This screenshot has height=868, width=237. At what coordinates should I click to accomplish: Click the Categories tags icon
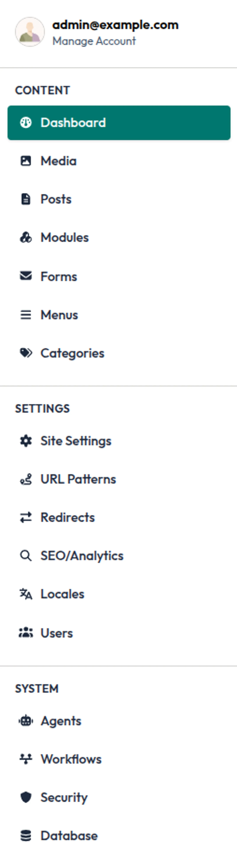coord(26,353)
